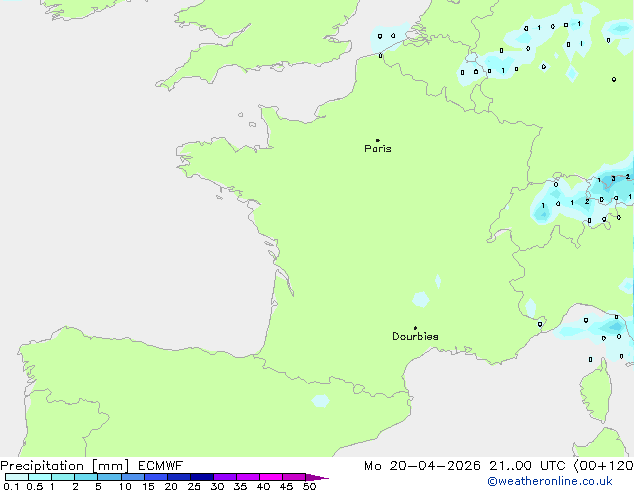Viewport: 634px width, 490px height.
Task: Click the 'Precipitation [mm]' legend title
Action: click(65, 466)
